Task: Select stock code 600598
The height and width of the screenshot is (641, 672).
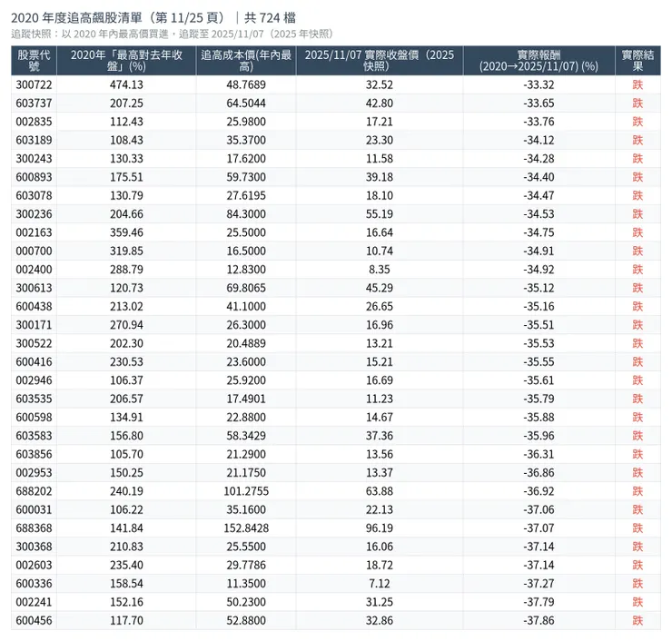Action: tap(34, 417)
